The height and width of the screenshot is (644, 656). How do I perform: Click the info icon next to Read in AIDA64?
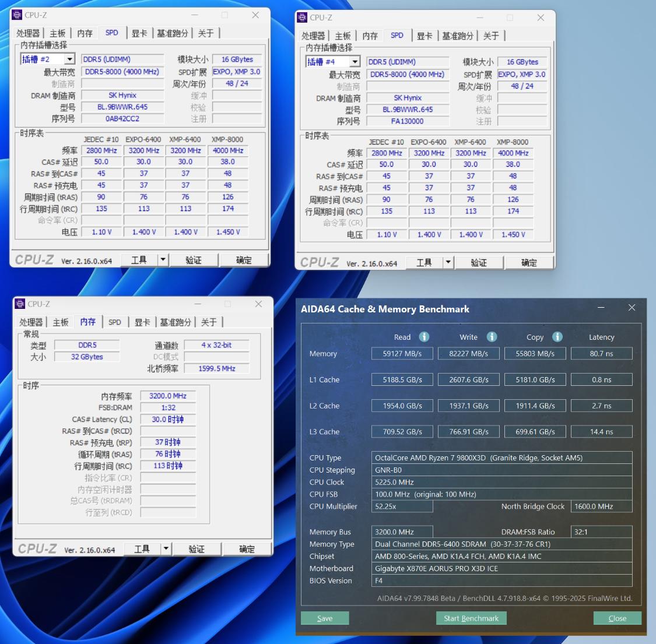424,337
